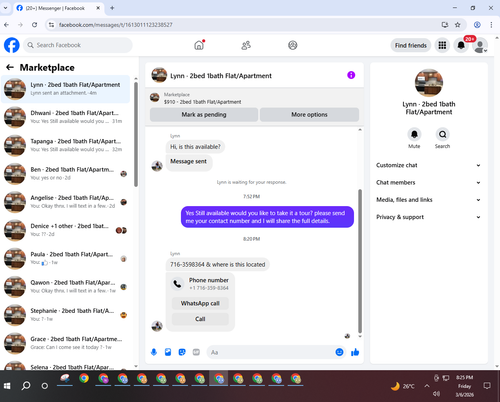Open the Windows Start menu

(x=7, y=386)
